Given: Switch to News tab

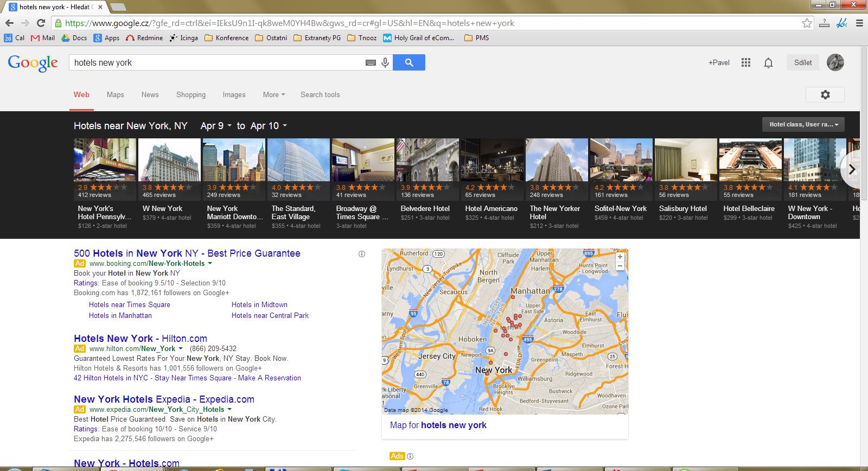Looking at the screenshot, I should point(150,94).
